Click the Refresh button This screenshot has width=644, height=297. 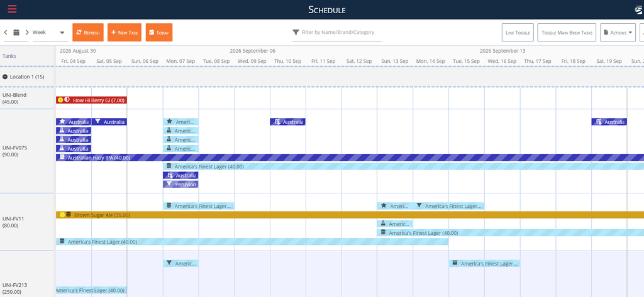point(88,33)
